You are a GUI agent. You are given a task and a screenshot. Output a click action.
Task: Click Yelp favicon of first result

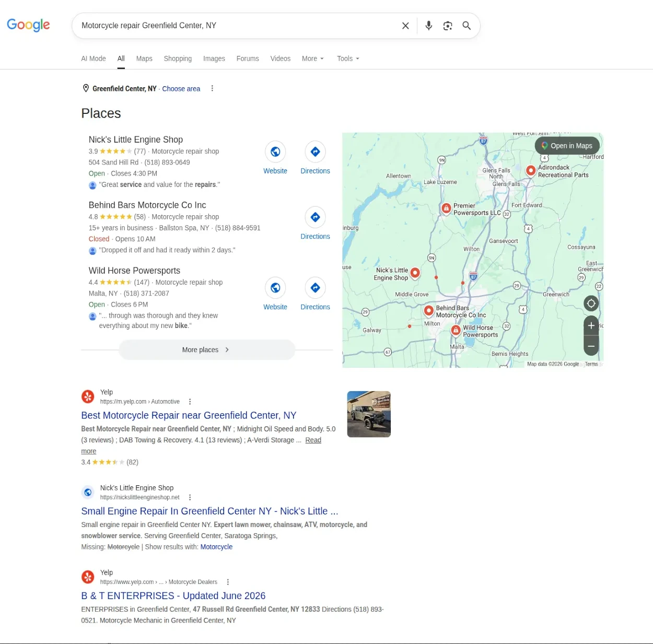tap(88, 396)
